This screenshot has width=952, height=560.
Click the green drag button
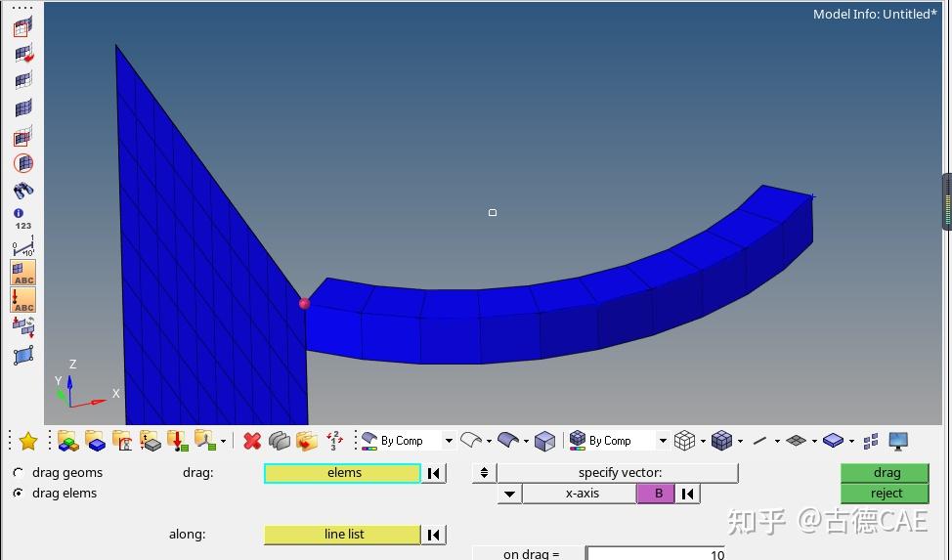pyautogui.click(x=885, y=473)
